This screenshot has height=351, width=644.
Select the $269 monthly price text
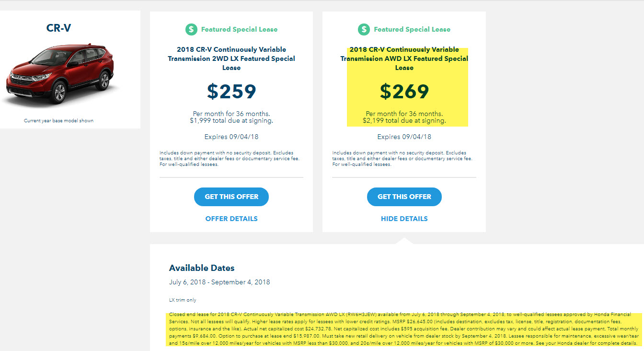[x=404, y=91]
